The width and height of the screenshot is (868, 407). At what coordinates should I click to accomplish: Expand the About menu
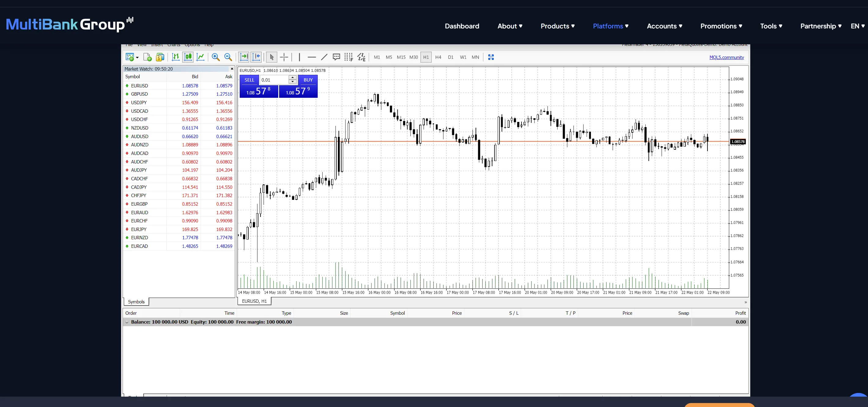tap(510, 26)
